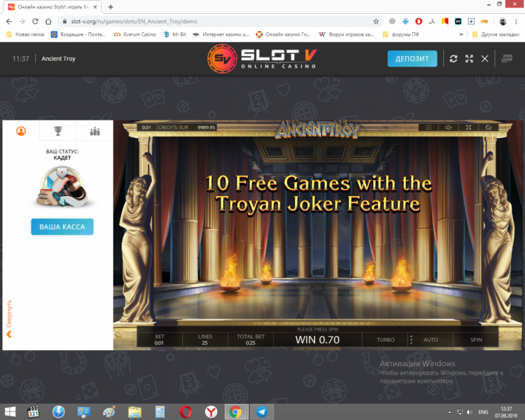The width and height of the screenshot is (525, 420).
Task: Open Новая папка bookmark folder
Action: click(x=25, y=34)
